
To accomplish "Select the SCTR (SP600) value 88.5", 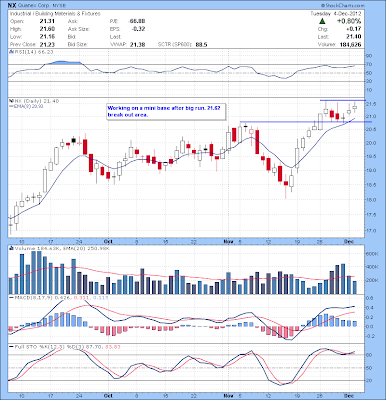I will (202, 44).
